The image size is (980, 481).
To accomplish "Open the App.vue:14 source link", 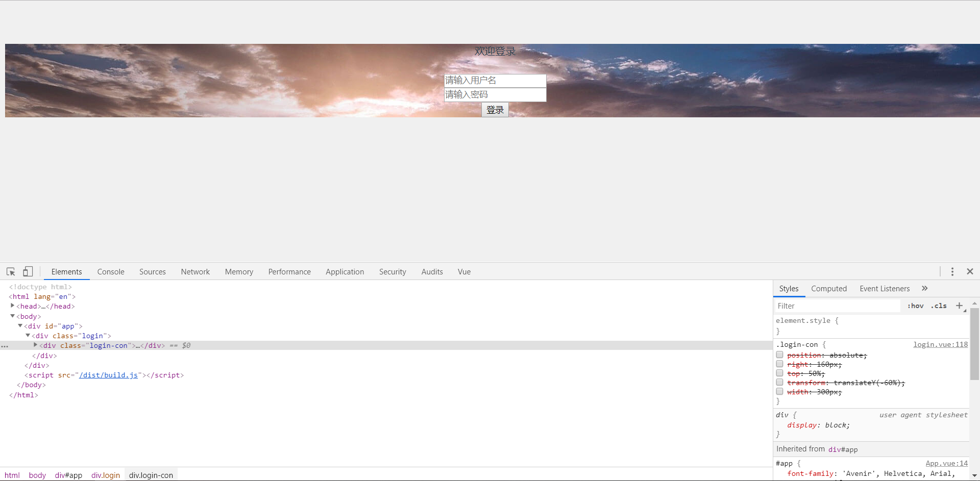I will 947,464.
